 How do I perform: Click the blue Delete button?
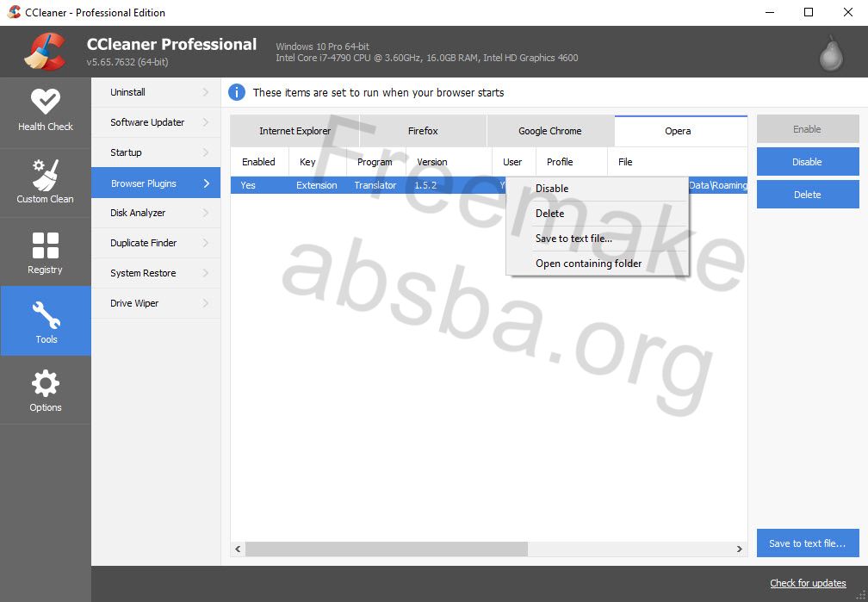point(808,195)
